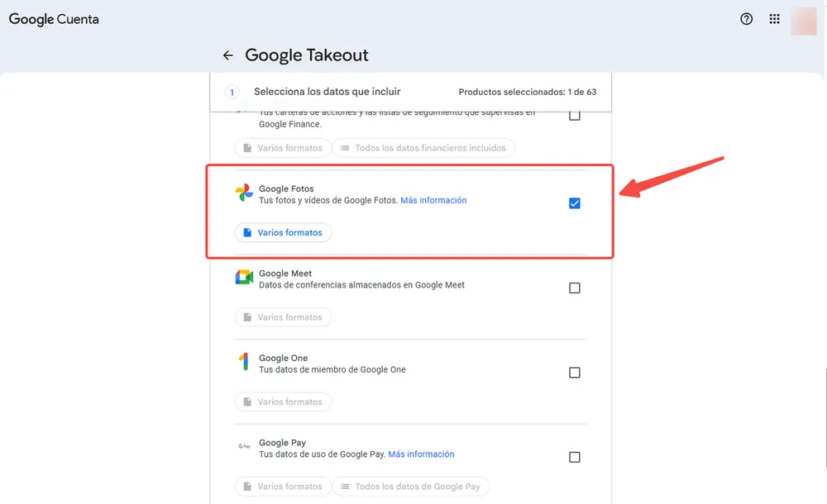Screen dimensions: 827x504
Task: Click the Google Pay logo icon
Action: [x=244, y=446]
